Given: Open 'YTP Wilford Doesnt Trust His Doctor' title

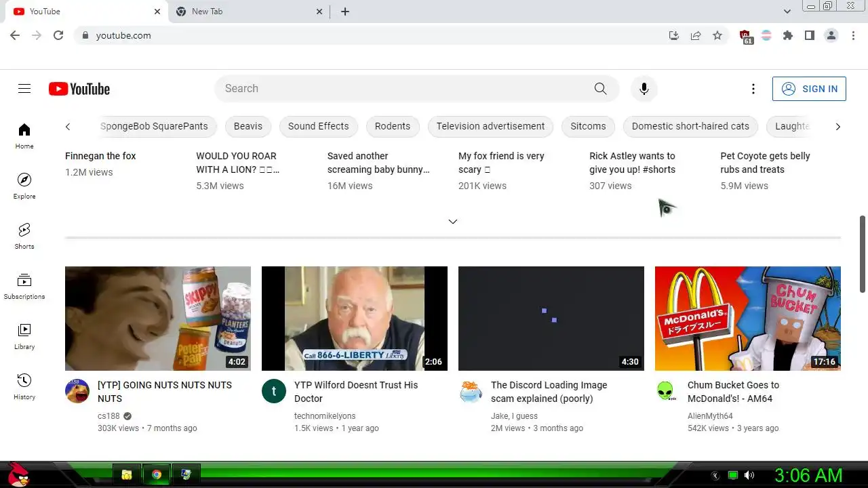Looking at the screenshot, I should click(x=356, y=392).
